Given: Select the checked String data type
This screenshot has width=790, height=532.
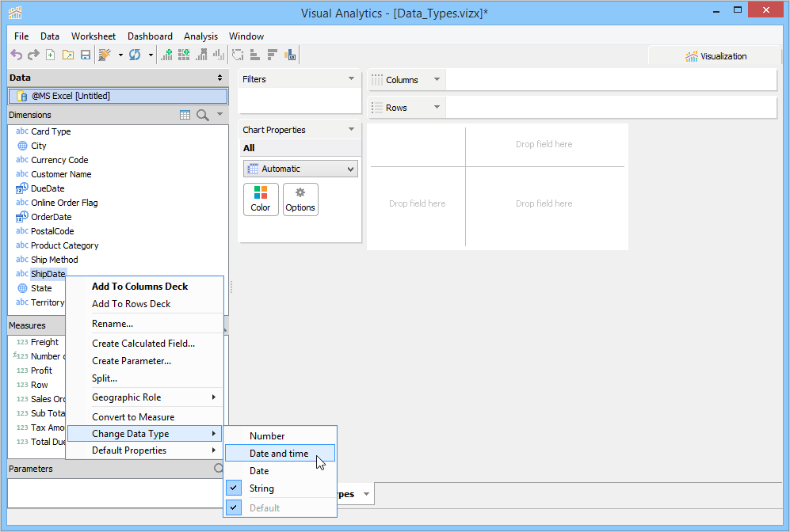Looking at the screenshot, I should tap(261, 488).
